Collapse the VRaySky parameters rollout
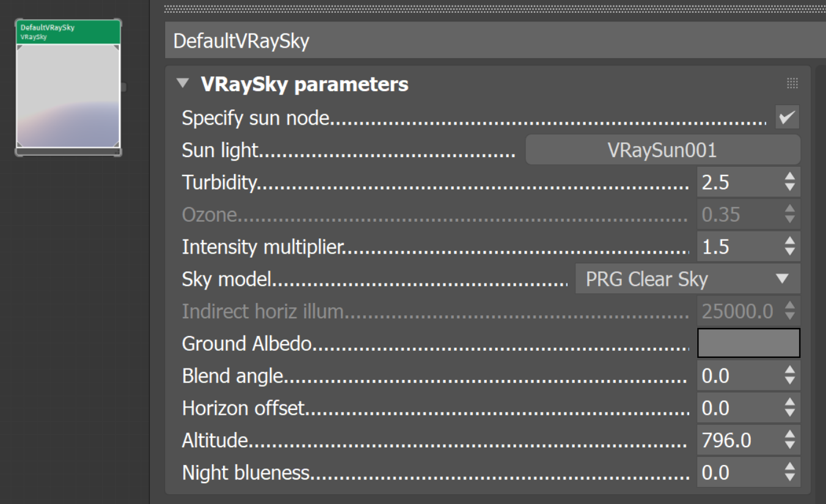Screen dimensions: 826x504 (183, 84)
